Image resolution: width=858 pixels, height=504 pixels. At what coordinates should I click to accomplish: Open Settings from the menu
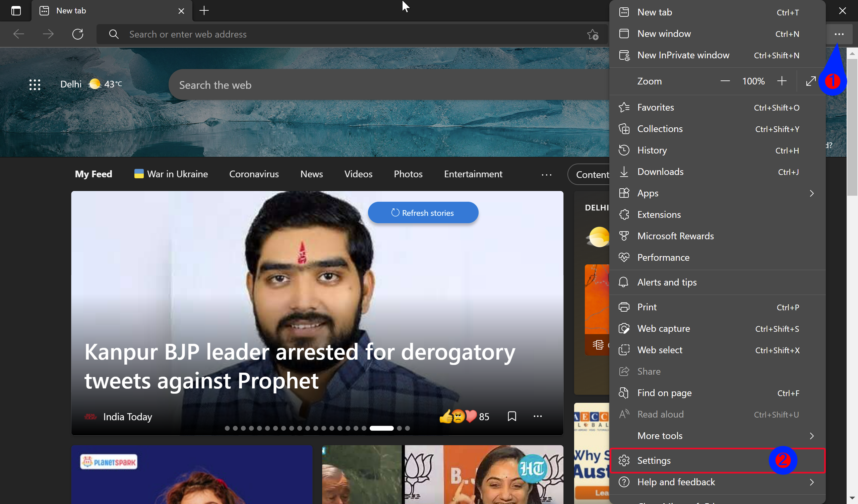717,461
